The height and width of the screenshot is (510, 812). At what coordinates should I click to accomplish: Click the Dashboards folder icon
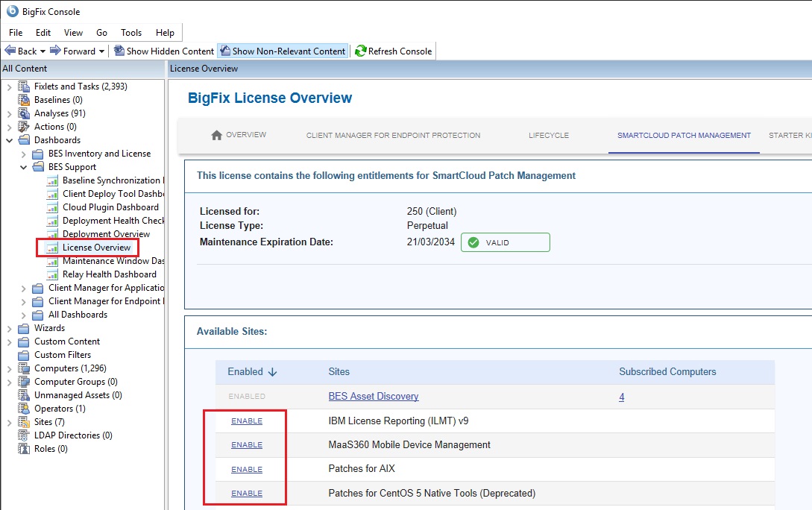pos(24,140)
